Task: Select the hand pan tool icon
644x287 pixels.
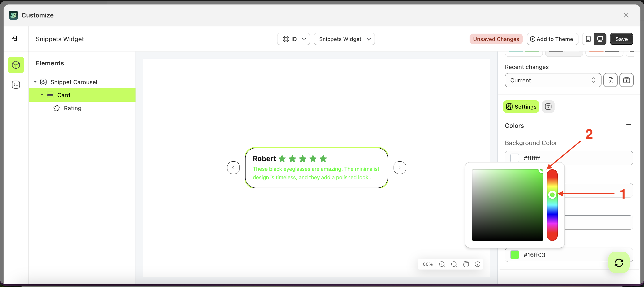Action: click(466, 264)
